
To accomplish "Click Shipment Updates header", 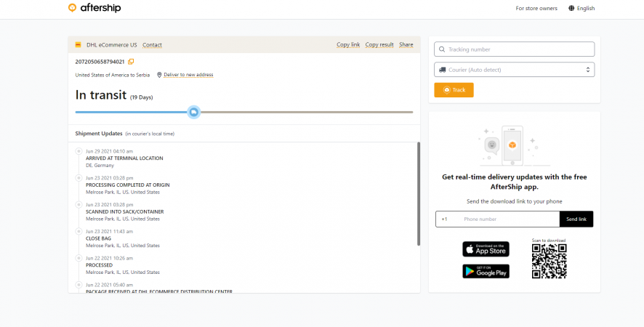I will click(x=99, y=134).
